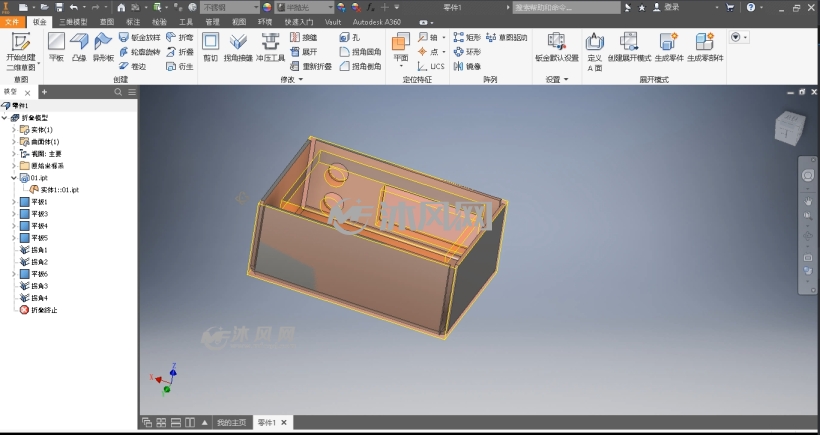Select the 异形板 (Contour Flange) tool

point(103,47)
